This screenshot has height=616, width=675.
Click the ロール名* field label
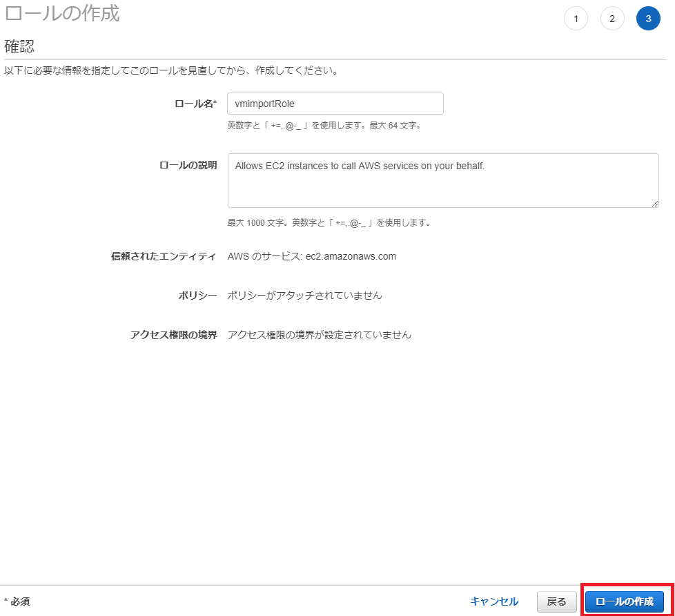(195, 104)
